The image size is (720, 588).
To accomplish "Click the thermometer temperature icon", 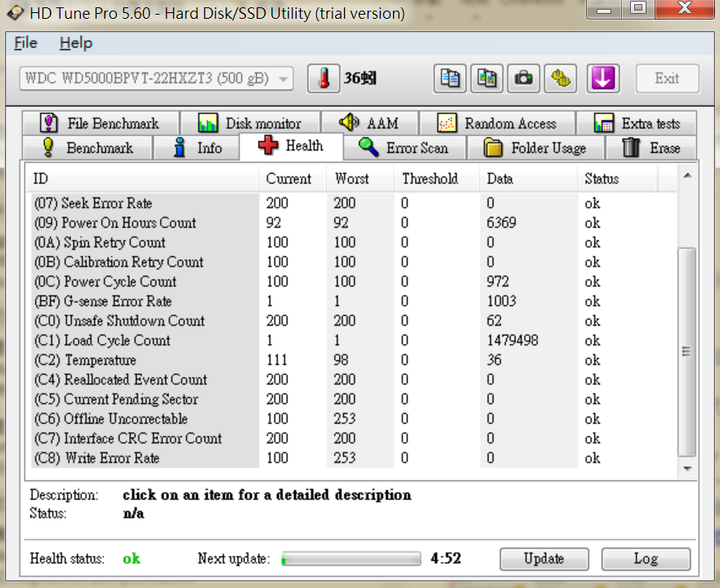I will coord(324,78).
